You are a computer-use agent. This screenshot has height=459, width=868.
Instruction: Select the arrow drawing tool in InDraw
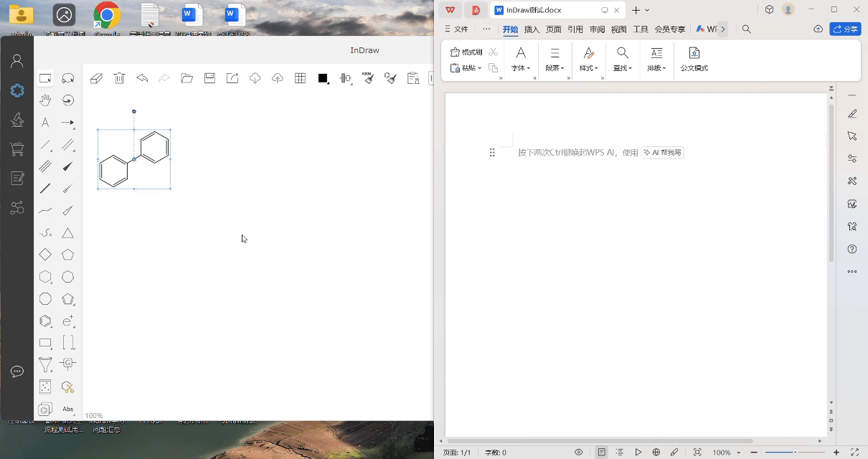pyautogui.click(x=68, y=123)
